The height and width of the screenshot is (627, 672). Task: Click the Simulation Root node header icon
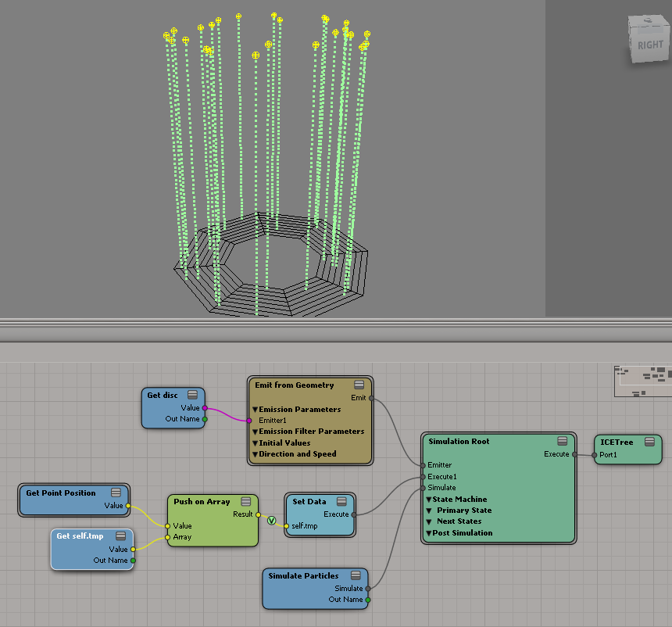tap(563, 441)
